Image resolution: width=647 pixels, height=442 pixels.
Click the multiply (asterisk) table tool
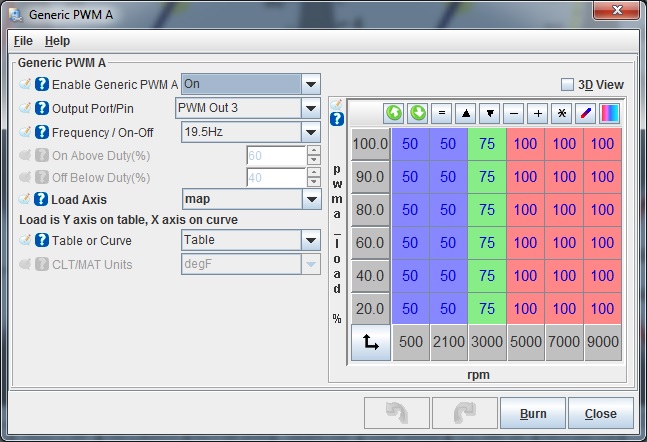click(562, 113)
